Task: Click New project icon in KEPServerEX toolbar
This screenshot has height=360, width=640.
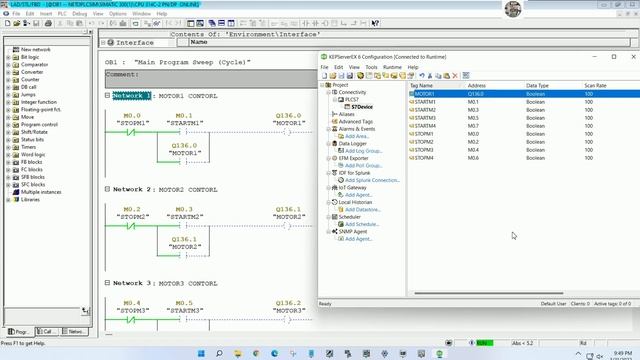Action: click(324, 76)
